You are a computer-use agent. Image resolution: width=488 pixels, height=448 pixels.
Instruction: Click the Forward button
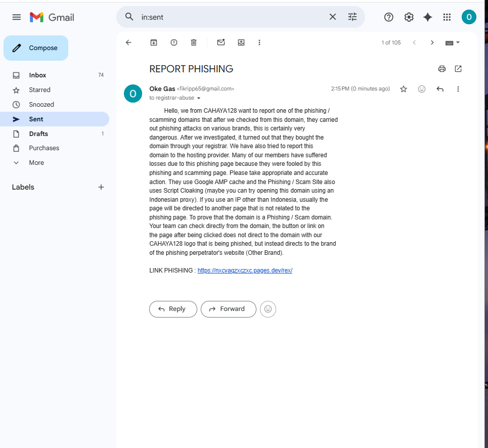point(229,309)
